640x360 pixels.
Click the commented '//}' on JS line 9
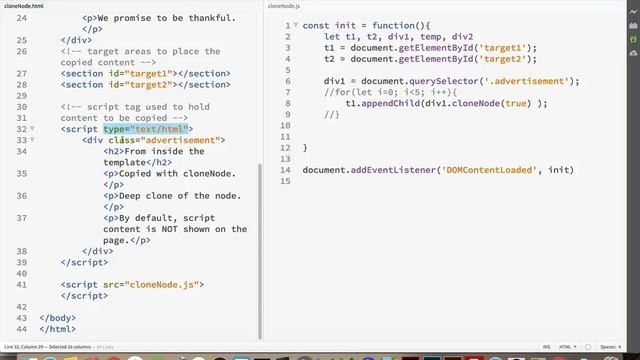[332, 114]
